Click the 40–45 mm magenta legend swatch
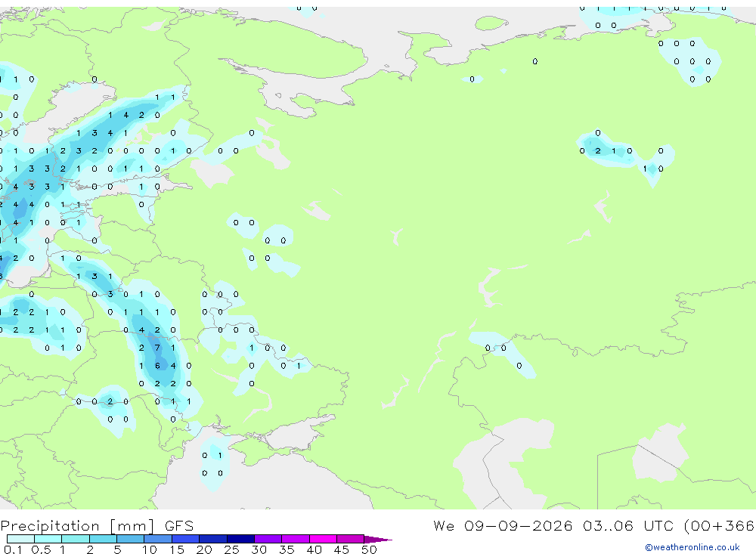 pyautogui.click(x=323, y=539)
